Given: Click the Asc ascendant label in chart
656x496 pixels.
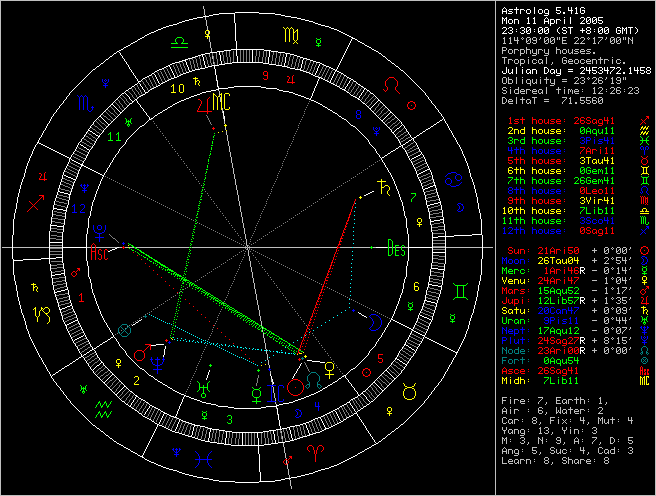Looking at the screenshot, I should [99, 254].
